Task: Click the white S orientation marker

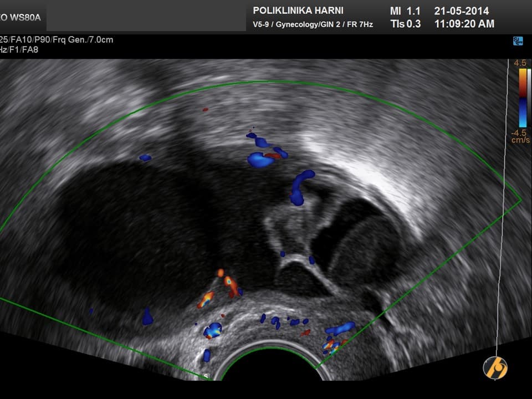Action: click(207, 377)
